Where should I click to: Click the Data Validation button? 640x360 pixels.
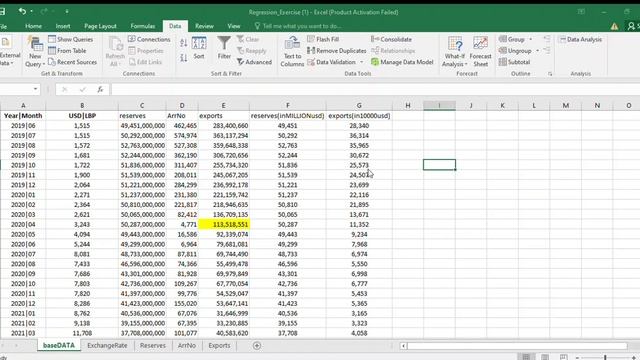(332, 62)
